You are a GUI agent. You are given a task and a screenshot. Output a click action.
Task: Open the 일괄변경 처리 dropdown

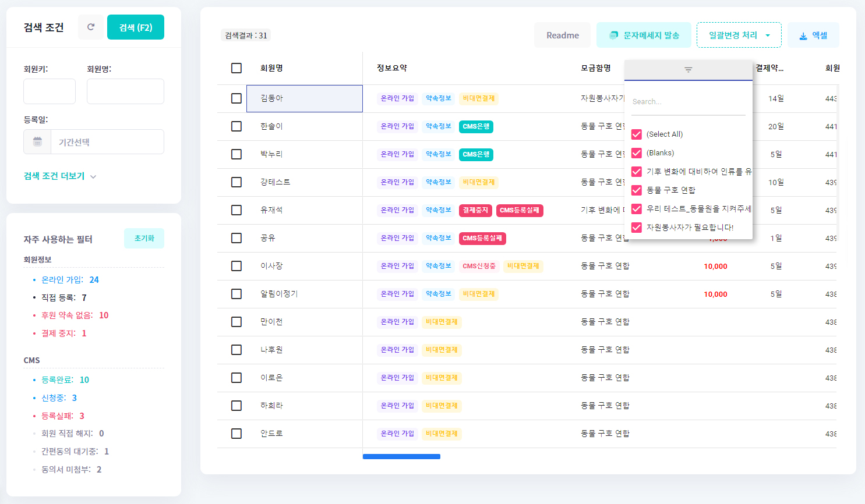tap(739, 36)
